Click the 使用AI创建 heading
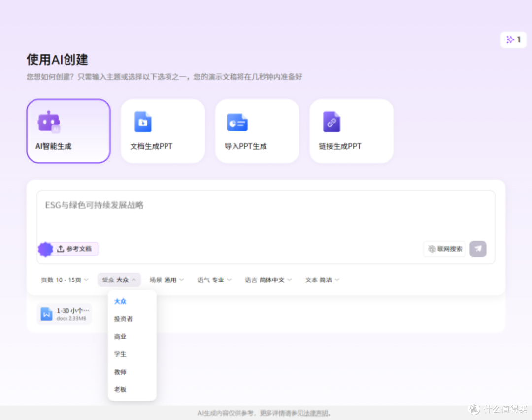The image size is (532, 420). point(57,60)
